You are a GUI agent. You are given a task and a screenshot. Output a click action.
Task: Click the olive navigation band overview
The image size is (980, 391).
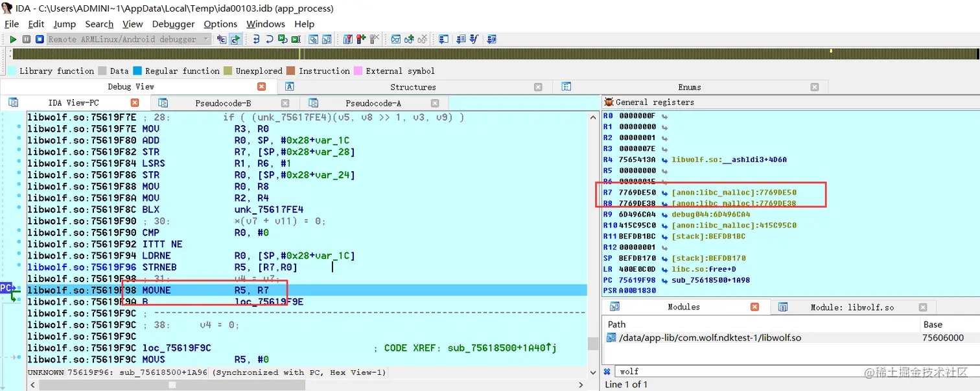[x=495, y=54]
